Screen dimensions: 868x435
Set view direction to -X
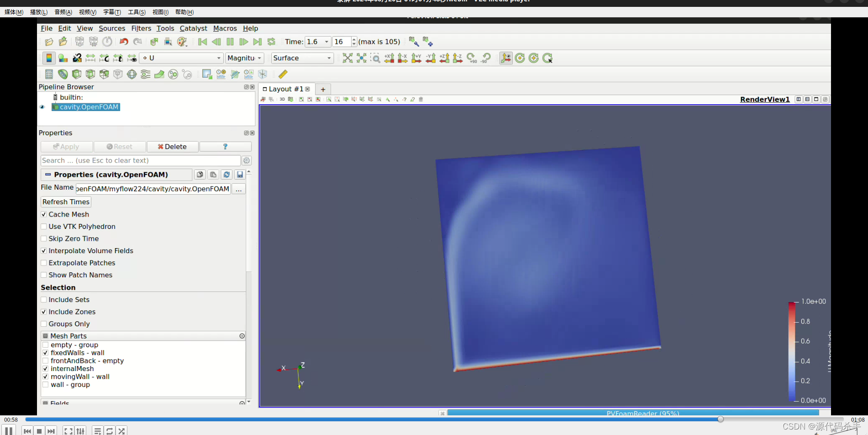click(x=403, y=58)
